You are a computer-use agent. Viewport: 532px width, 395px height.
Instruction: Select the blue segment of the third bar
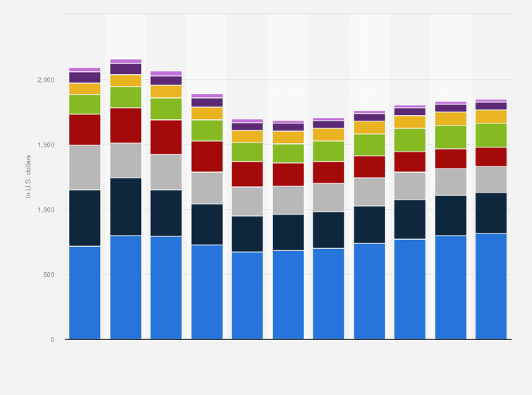(x=167, y=288)
